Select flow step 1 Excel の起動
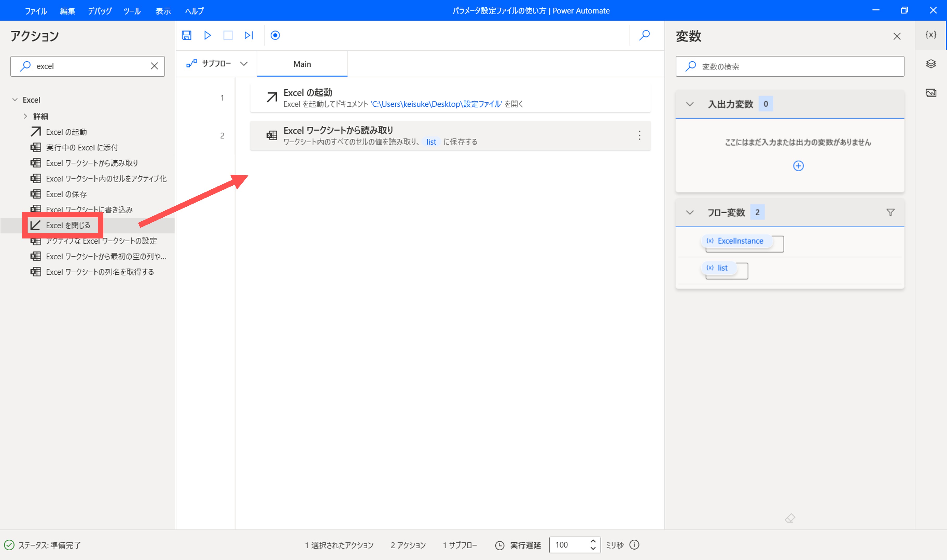 point(450,98)
